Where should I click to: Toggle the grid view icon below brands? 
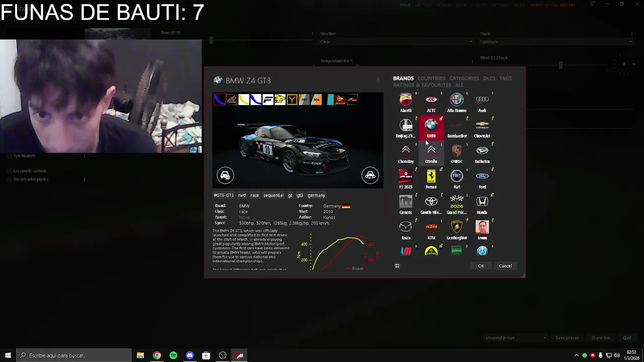pyautogui.click(x=397, y=266)
